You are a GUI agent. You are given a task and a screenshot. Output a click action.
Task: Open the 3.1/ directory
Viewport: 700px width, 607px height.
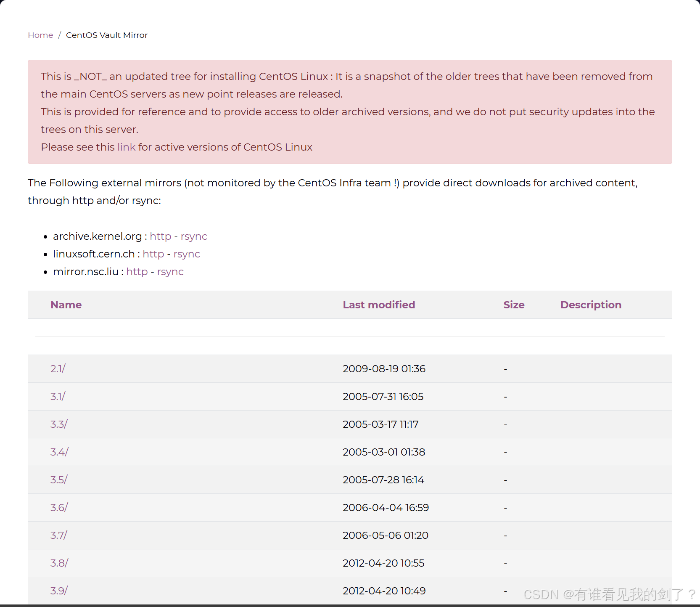(58, 396)
